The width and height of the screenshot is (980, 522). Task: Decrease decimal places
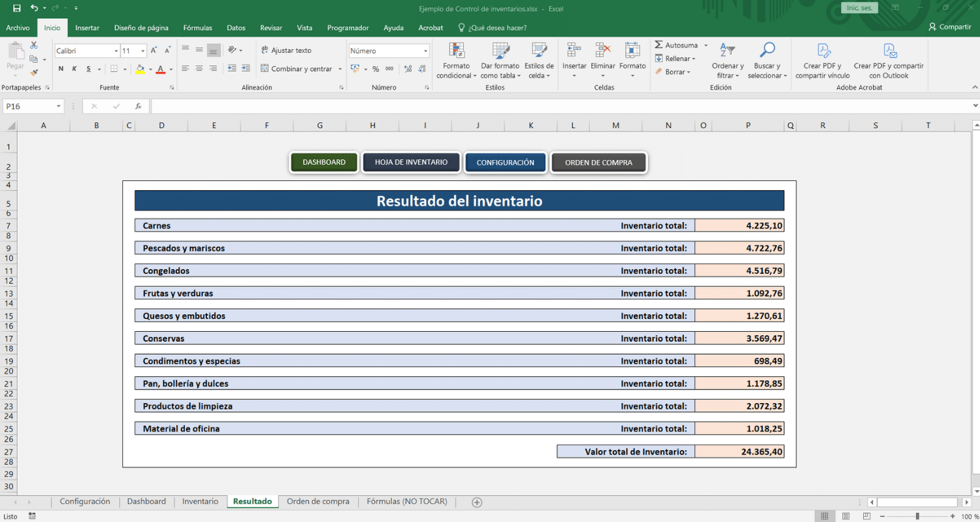point(422,69)
